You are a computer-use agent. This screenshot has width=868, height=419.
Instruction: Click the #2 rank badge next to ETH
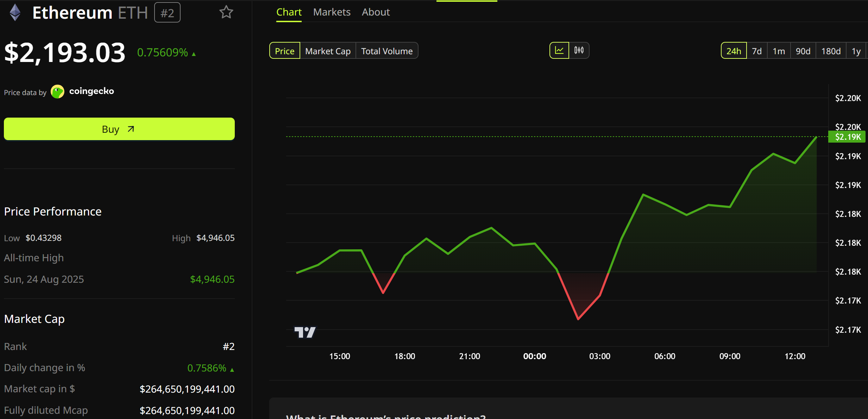coord(167,13)
